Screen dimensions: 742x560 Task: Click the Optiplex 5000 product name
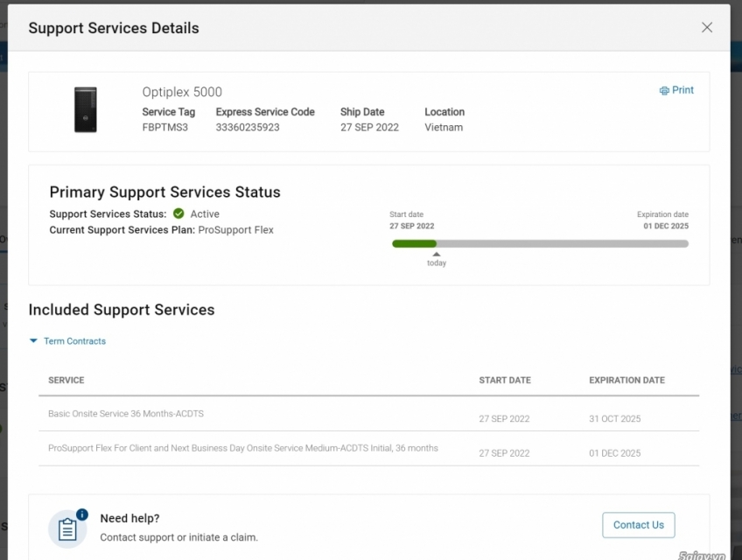(x=182, y=92)
